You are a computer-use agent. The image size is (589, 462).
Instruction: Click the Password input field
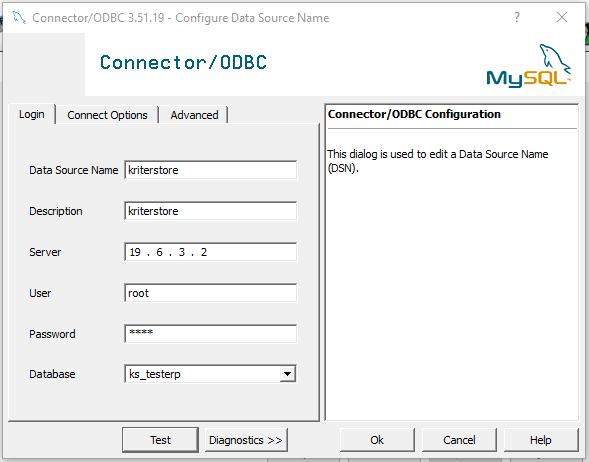(x=211, y=334)
